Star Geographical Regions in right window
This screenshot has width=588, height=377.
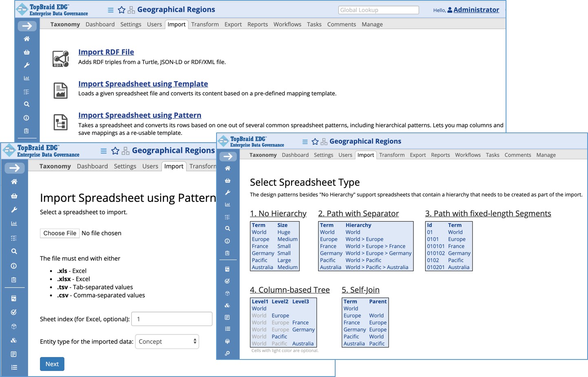[x=315, y=141]
